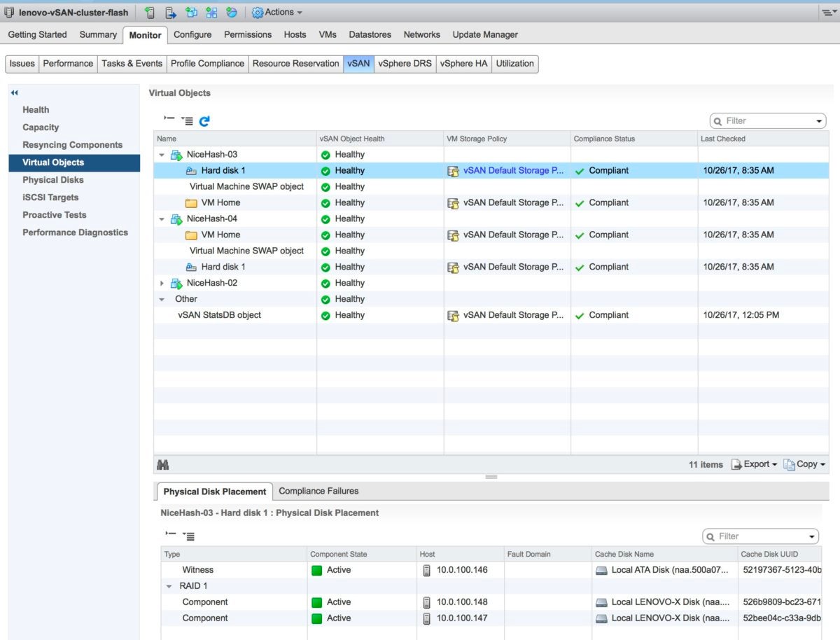Click the '10.0.100.147' host cell
840x640 pixels.
tap(462, 618)
